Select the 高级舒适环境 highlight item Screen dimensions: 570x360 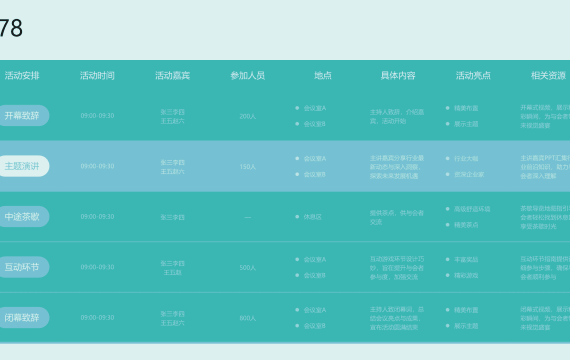(468, 209)
